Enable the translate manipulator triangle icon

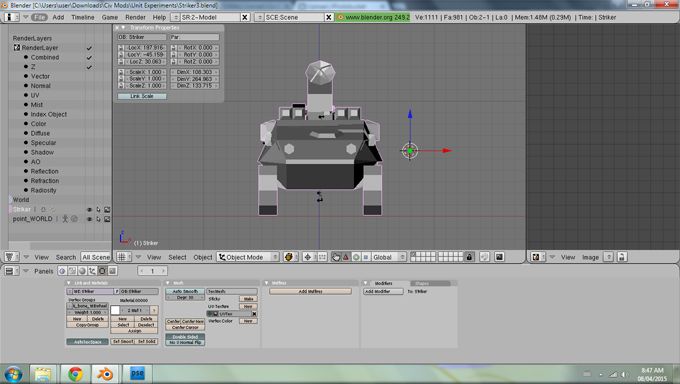[x=346, y=257]
